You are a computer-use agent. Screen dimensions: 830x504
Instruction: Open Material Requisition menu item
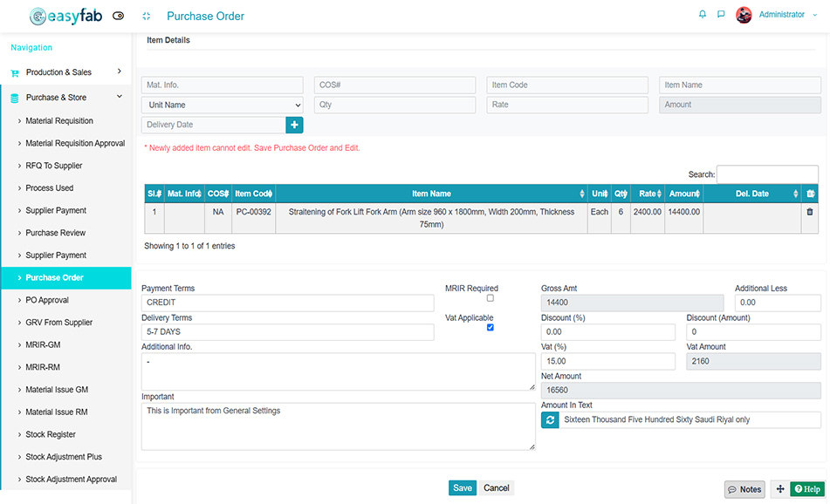click(x=59, y=121)
